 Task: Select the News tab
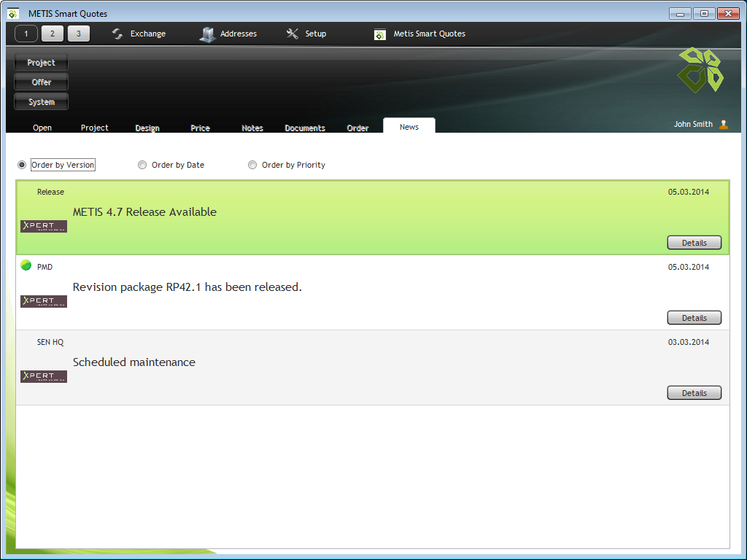pyautogui.click(x=409, y=126)
